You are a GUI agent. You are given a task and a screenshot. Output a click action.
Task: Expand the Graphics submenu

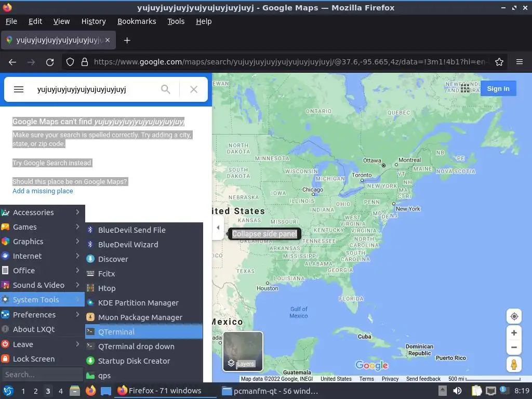click(x=42, y=242)
